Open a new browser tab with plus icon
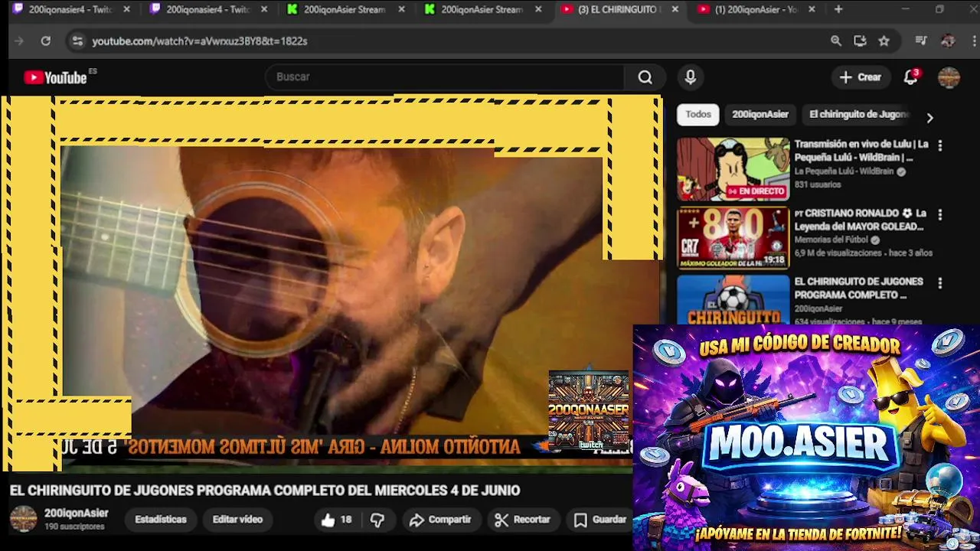 tap(838, 9)
